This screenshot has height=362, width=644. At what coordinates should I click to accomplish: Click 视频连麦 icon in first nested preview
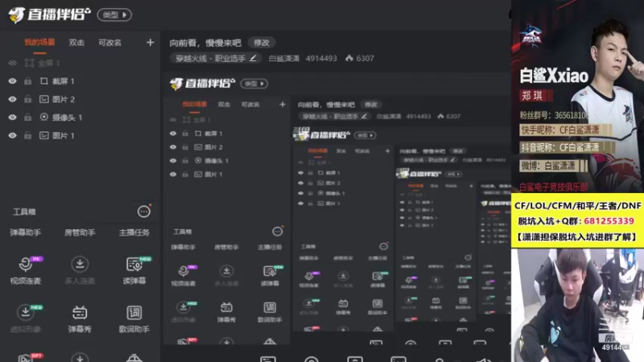pos(184,271)
